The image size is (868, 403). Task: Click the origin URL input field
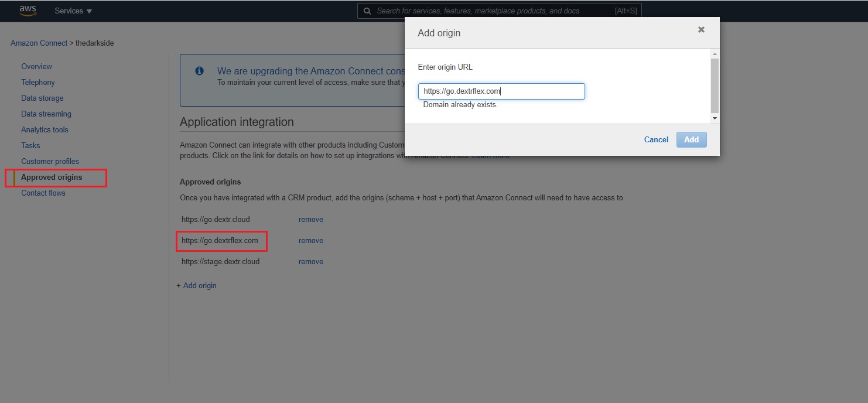501,91
